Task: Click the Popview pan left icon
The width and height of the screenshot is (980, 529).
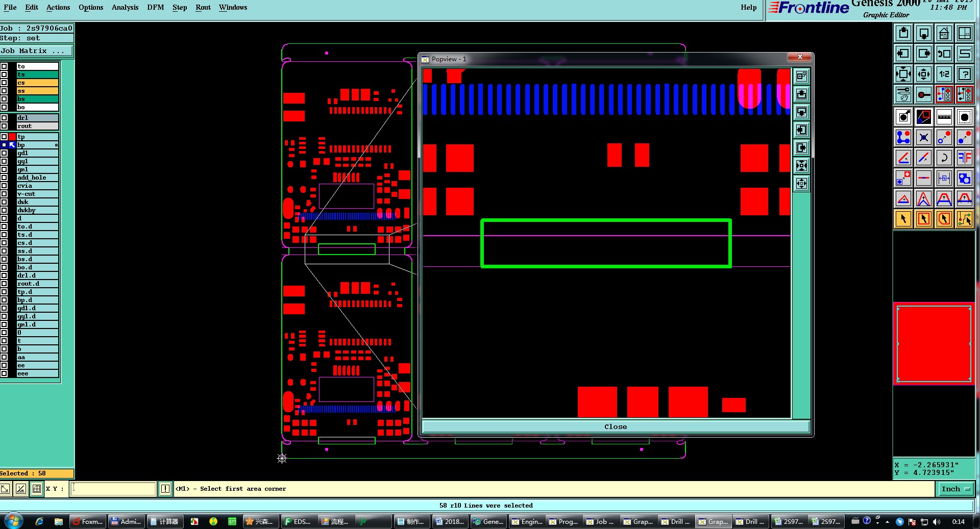Action: tap(802, 130)
